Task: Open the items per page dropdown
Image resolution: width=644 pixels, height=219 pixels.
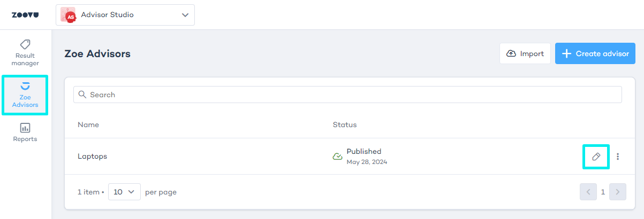Action: (124, 192)
